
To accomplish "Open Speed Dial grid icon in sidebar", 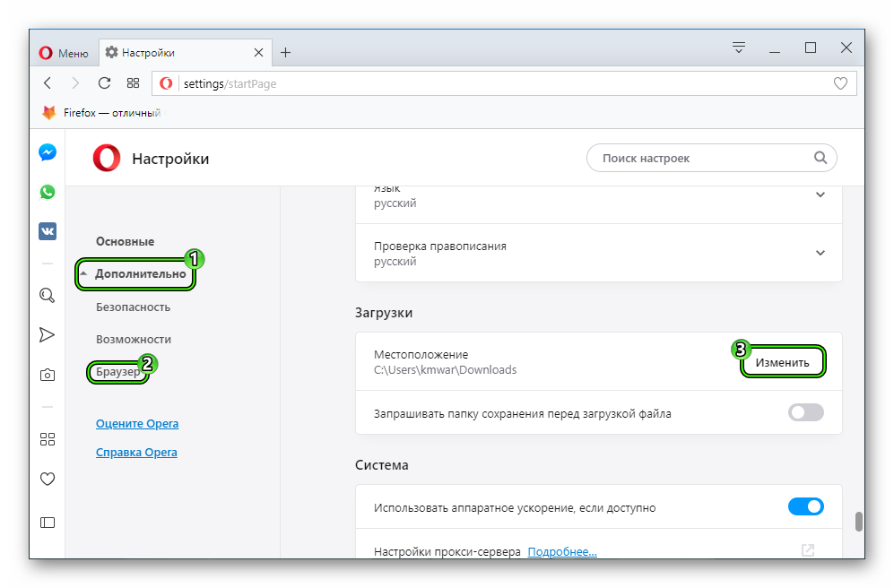I will point(48,439).
